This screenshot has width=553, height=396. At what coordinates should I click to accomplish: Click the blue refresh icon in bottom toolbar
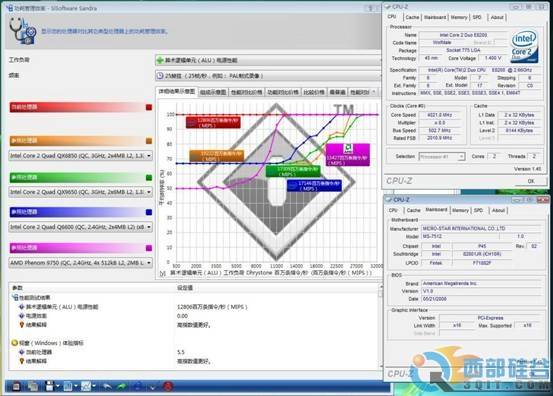[138, 386]
